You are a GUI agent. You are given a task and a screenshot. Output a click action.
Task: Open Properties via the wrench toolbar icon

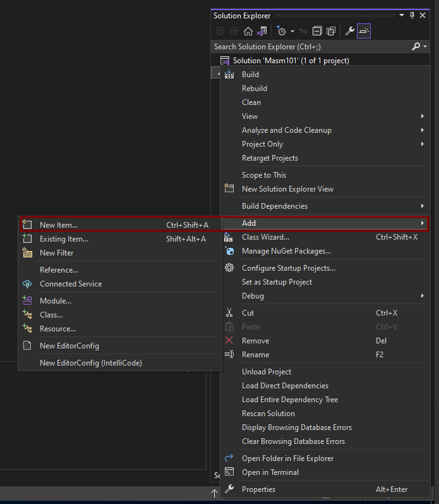(x=349, y=31)
